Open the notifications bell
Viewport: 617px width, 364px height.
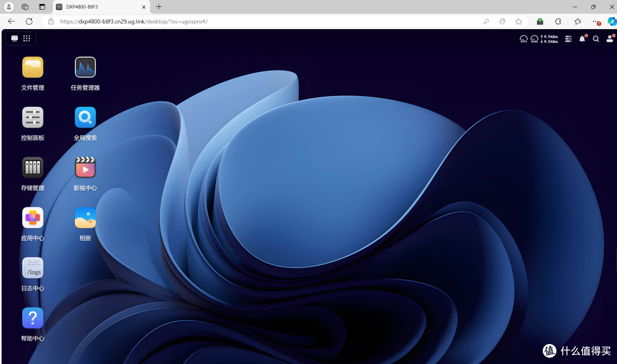coord(582,38)
